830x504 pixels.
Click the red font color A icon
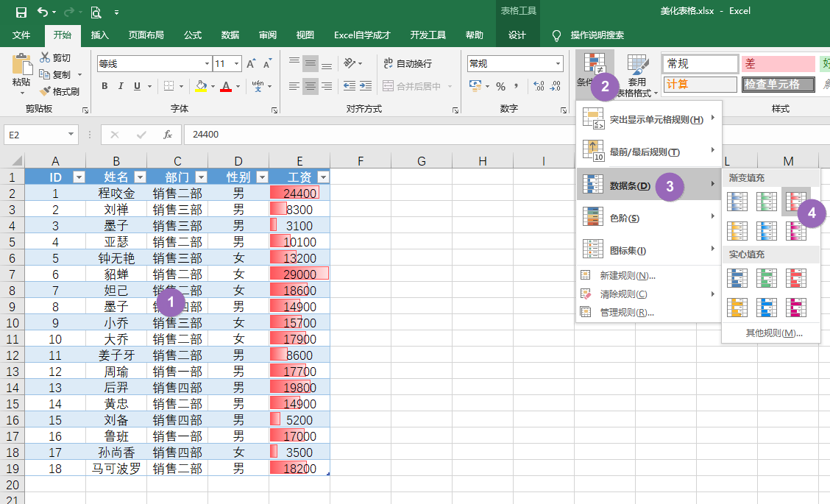click(226, 86)
